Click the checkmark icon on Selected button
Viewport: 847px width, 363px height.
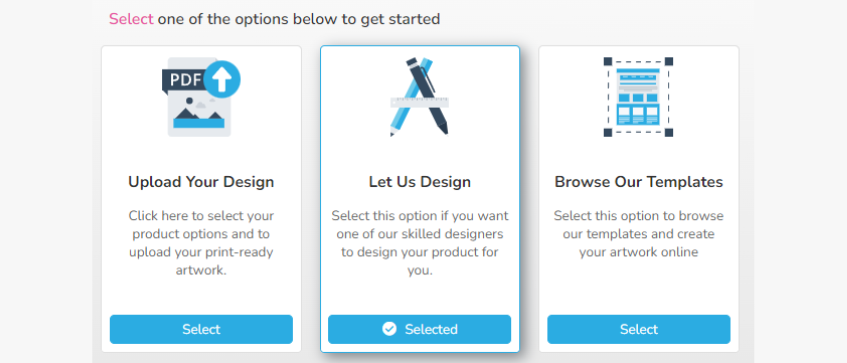point(389,329)
